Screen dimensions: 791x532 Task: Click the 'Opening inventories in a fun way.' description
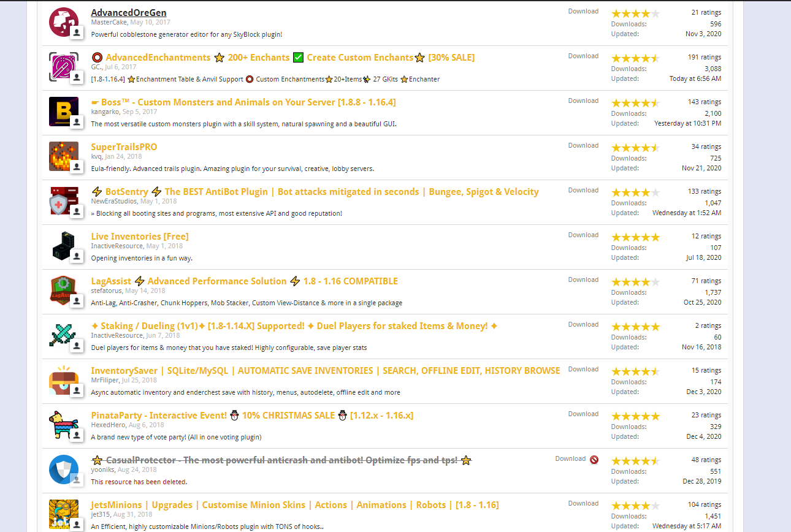142,258
